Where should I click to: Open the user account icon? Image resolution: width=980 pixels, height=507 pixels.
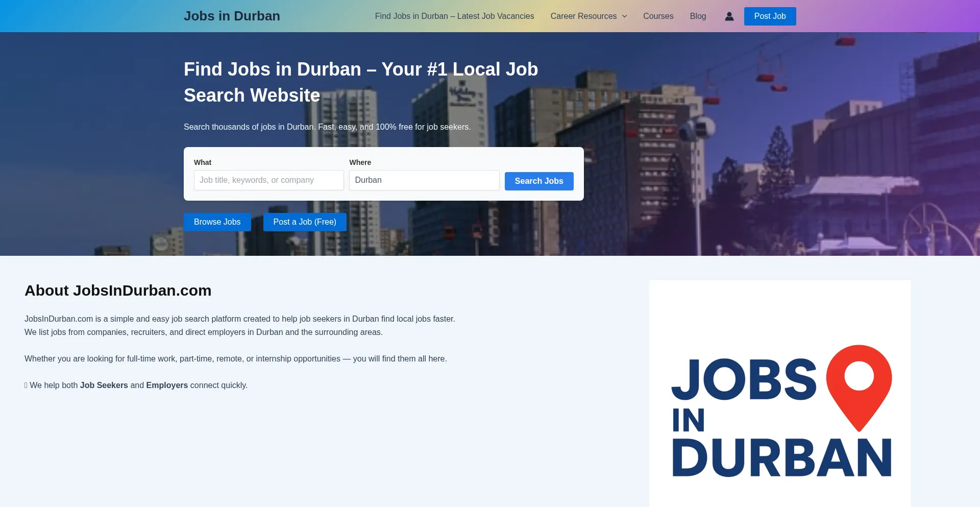[729, 16]
